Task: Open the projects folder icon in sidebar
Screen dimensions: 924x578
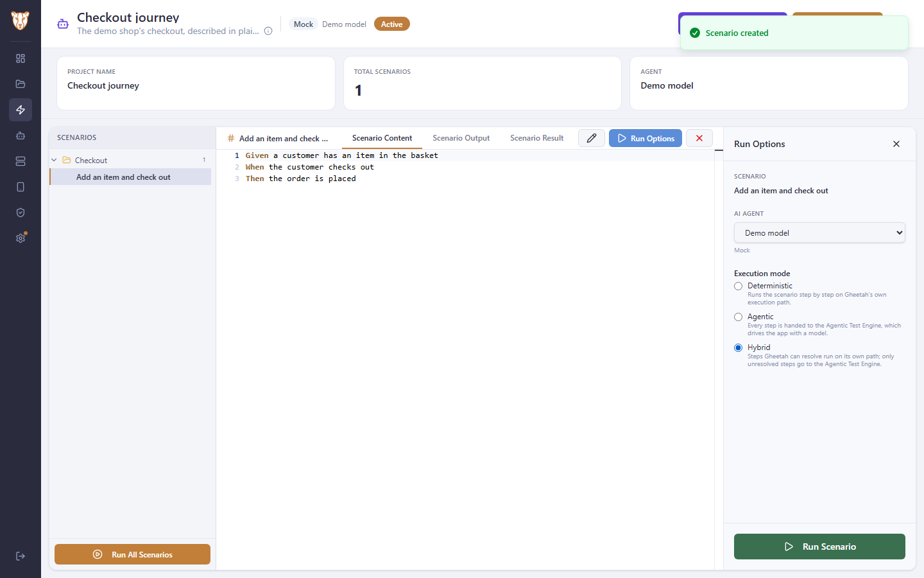Action: (21, 84)
